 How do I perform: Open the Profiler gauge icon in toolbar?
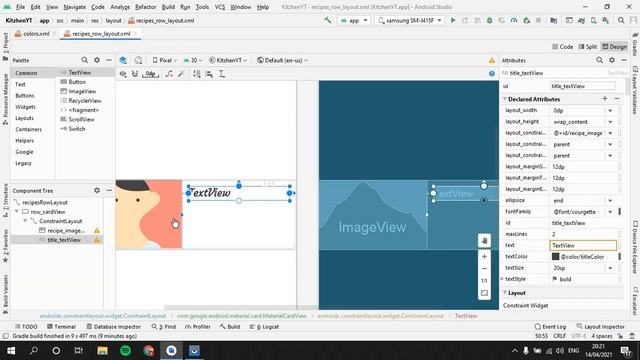click(514, 20)
